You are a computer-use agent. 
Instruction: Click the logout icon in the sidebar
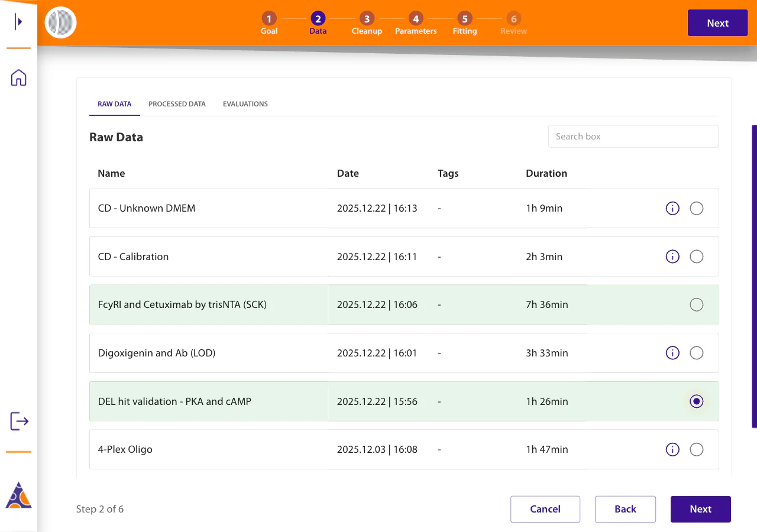(20, 421)
